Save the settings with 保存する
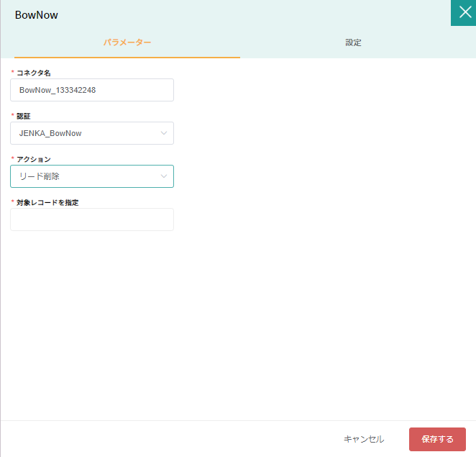This screenshot has height=457, width=476. point(437,439)
